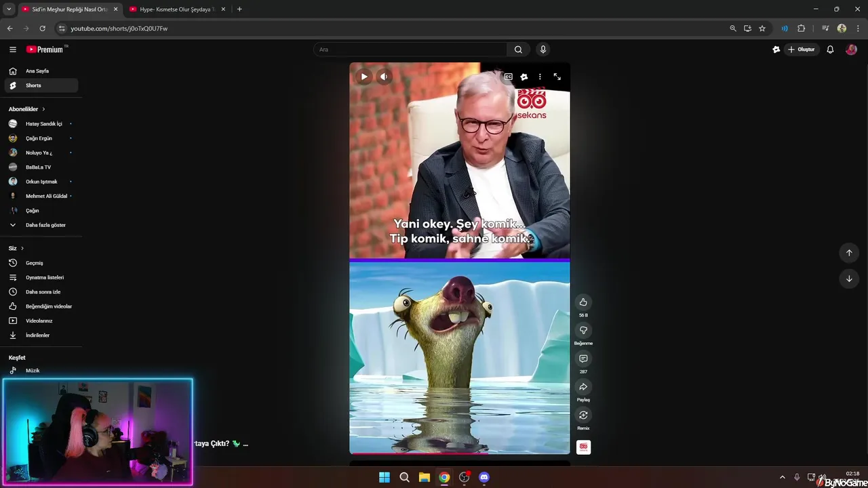Open the YouTube account avatar menu
868x488 pixels.
tap(851, 49)
